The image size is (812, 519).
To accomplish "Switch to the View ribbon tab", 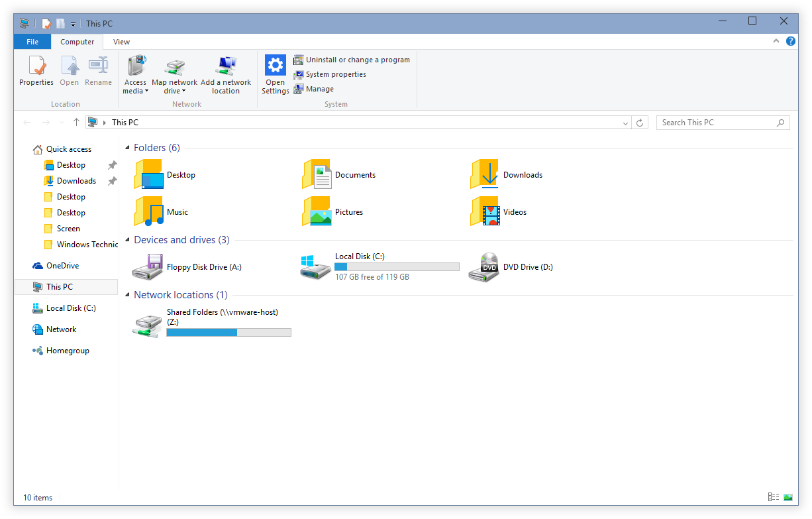I will tap(121, 42).
